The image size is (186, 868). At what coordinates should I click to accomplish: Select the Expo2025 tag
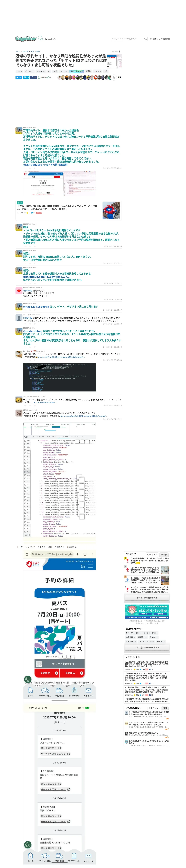tap(41, 71)
